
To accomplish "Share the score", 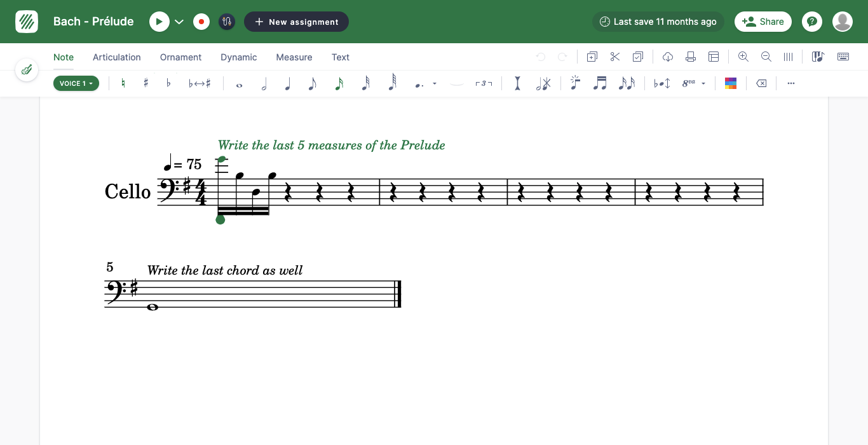I will tap(763, 21).
